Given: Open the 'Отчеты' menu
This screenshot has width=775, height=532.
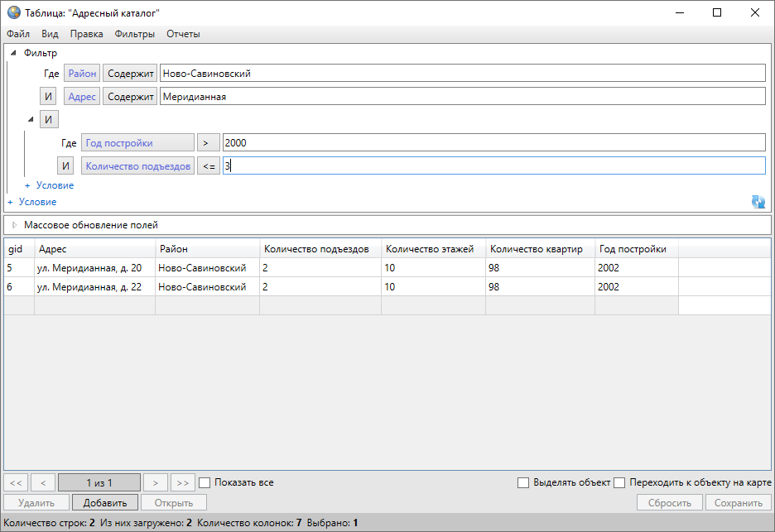Looking at the screenshot, I should click(183, 34).
